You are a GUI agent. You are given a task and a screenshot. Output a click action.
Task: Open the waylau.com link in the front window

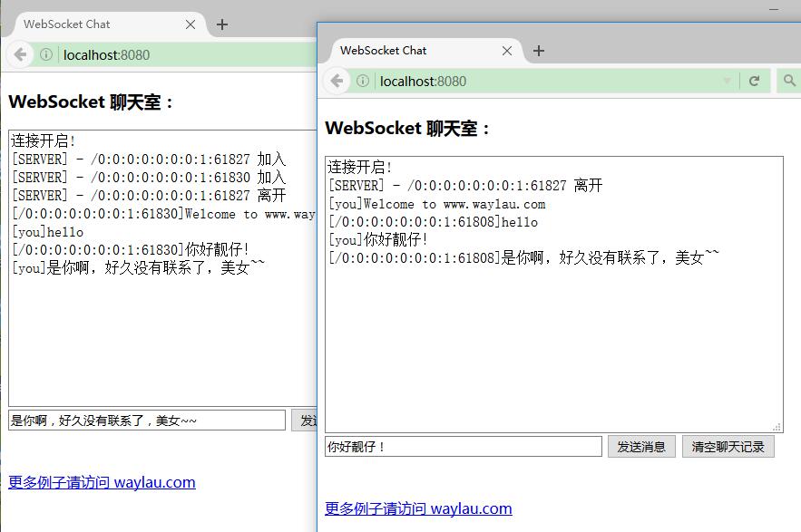coord(418,508)
